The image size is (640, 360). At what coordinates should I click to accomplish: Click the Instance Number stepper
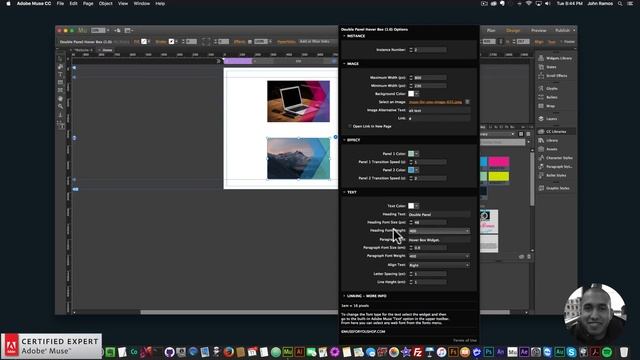click(411, 50)
